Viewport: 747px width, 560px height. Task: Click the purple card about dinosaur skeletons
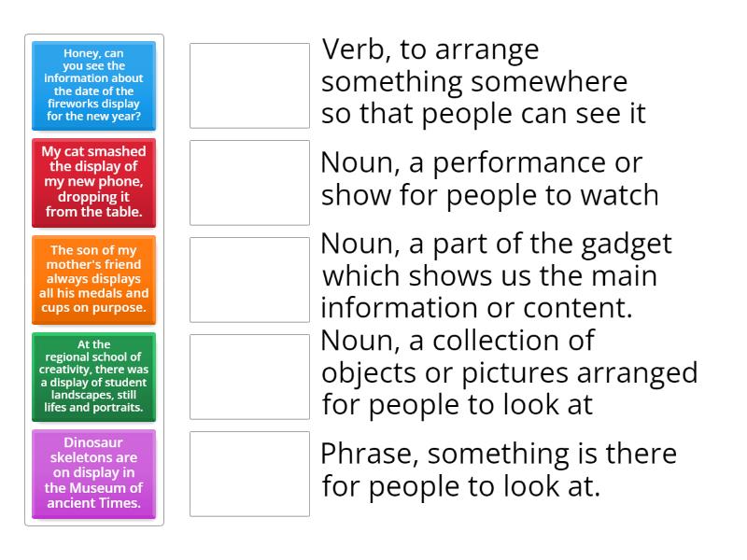point(93,474)
